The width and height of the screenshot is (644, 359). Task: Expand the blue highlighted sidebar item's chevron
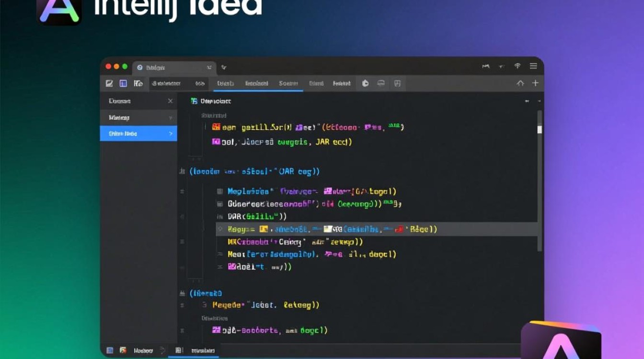(x=171, y=134)
